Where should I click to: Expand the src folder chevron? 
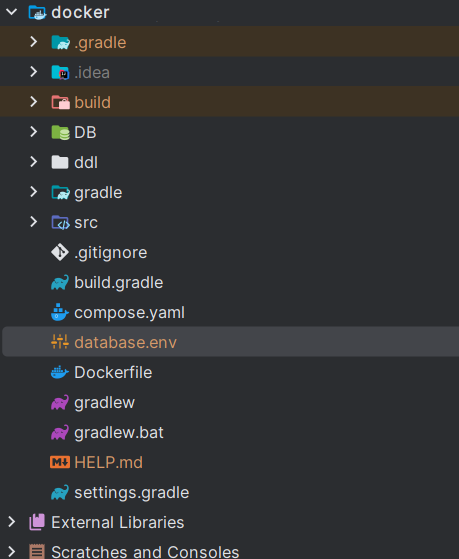[34, 222]
